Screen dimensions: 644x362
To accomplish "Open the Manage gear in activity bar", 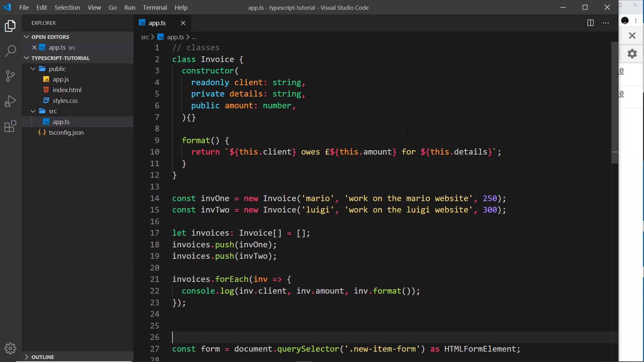I will click(10, 349).
